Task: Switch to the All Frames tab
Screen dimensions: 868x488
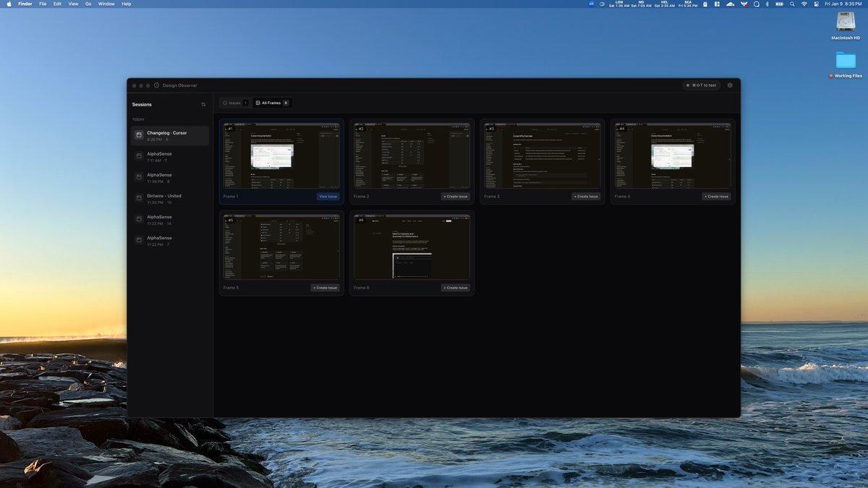Action: [x=273, y=103]
